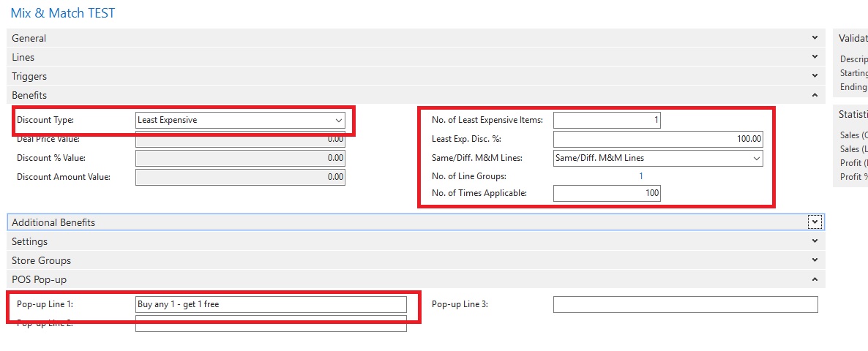Expand the General section chevron
Image resolution: width=868 pixels, height=351 pixels.
815,38
